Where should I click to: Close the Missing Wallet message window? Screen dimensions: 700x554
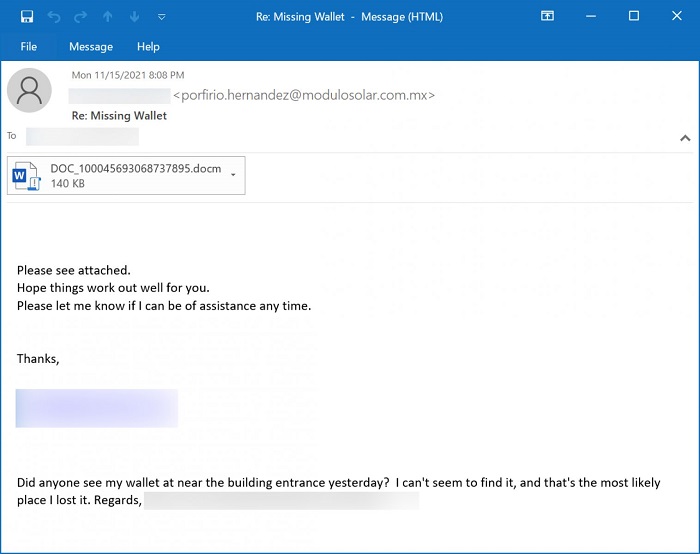tap(677, 16)
